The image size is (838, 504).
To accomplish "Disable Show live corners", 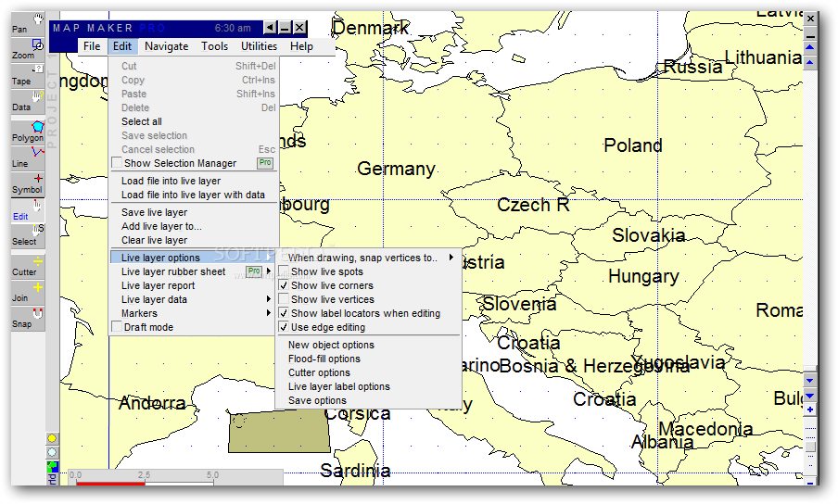I will click(x=284, y=285).
